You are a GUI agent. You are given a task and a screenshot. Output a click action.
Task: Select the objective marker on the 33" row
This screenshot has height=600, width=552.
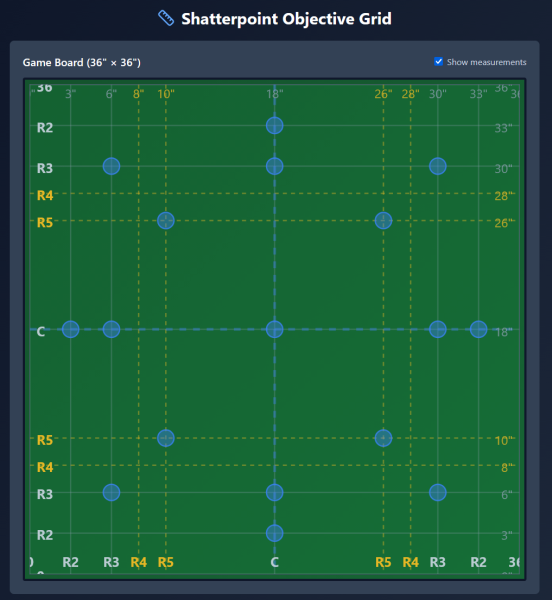coord(275,126)
